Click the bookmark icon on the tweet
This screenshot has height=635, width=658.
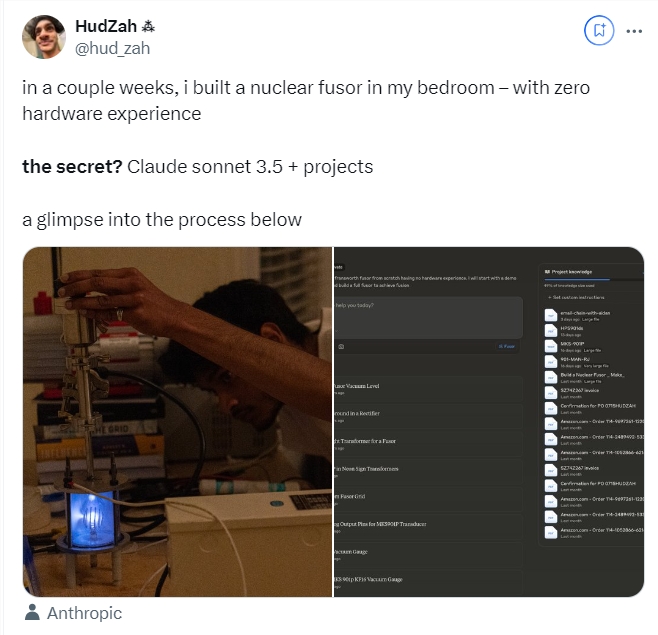tap(600, 30)
